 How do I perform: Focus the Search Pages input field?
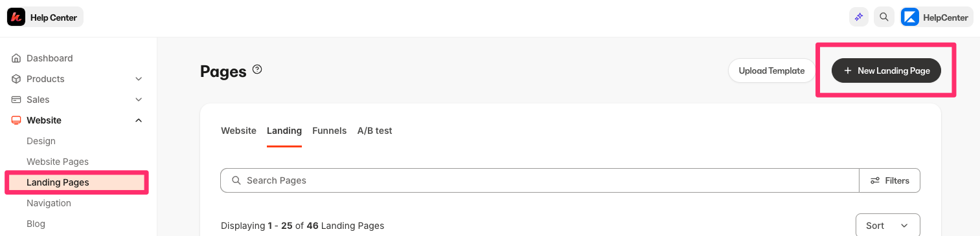[540, 180]
